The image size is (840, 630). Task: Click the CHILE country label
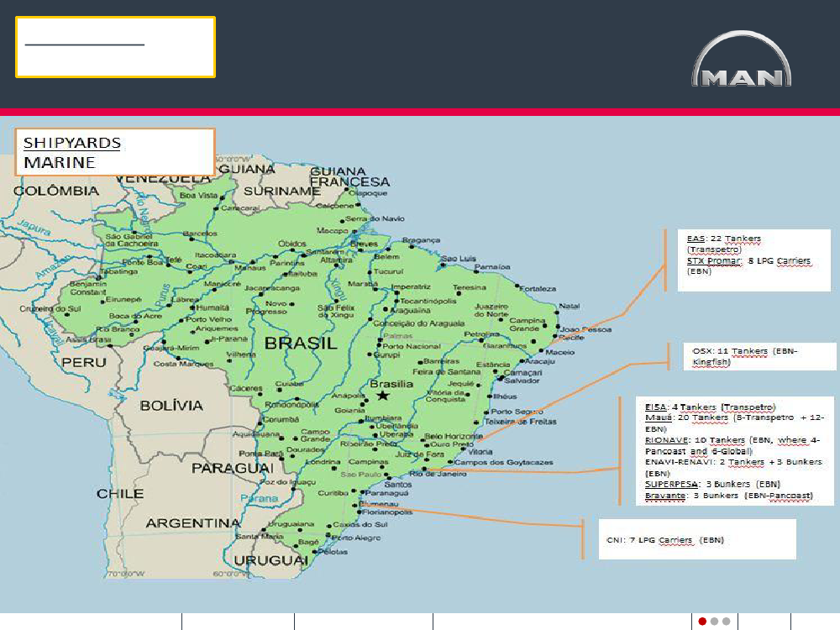pos(120,493)
